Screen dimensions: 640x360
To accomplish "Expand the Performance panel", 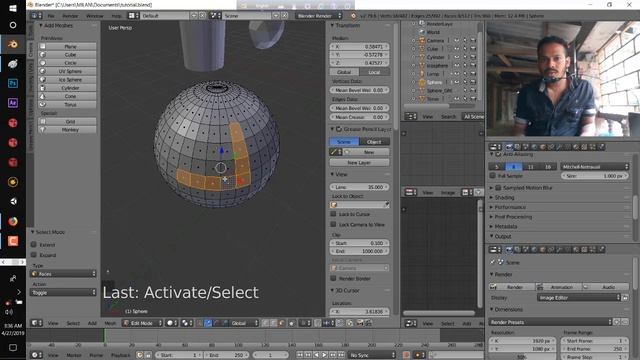I will click(x=510, y=207).
